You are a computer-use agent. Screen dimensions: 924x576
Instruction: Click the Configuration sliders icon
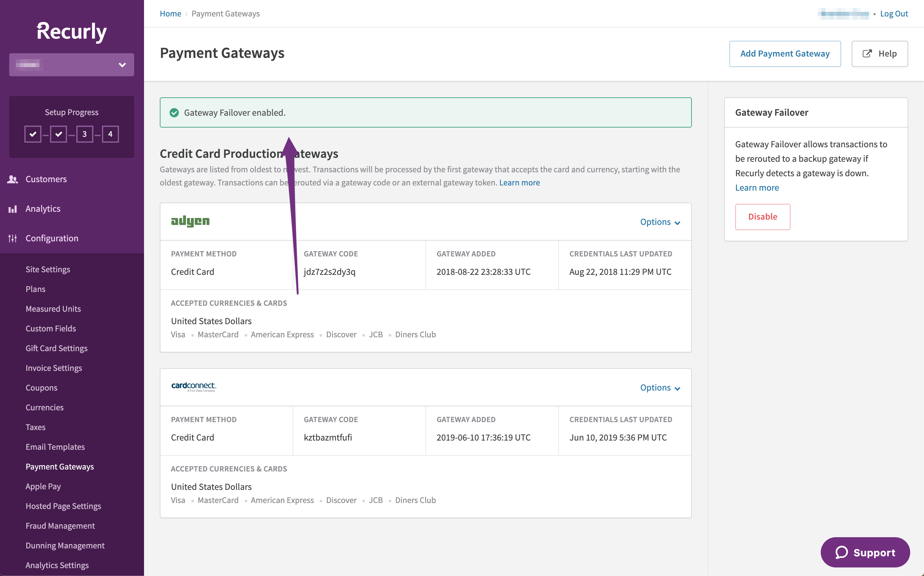coord(12,238)
